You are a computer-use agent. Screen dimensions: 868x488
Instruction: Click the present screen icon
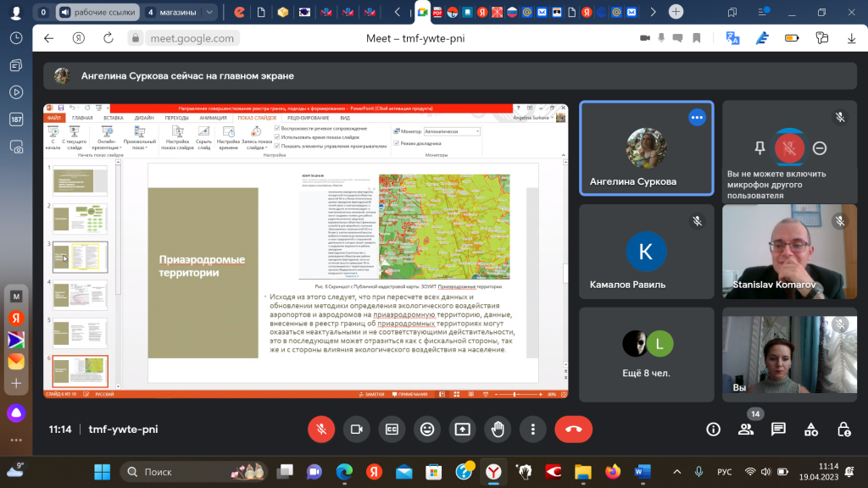(463, 430)
